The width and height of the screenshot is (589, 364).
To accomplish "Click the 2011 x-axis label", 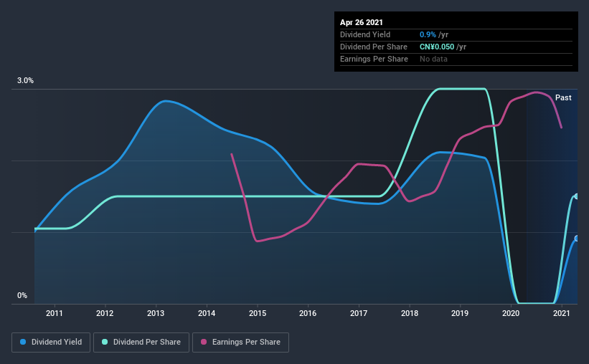I will 55,313.
